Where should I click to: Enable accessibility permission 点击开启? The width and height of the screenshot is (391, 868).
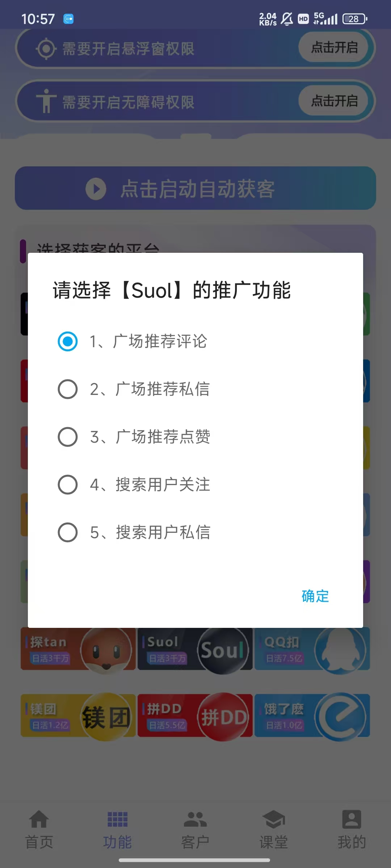pyautogui.click(x=334, y=101)
